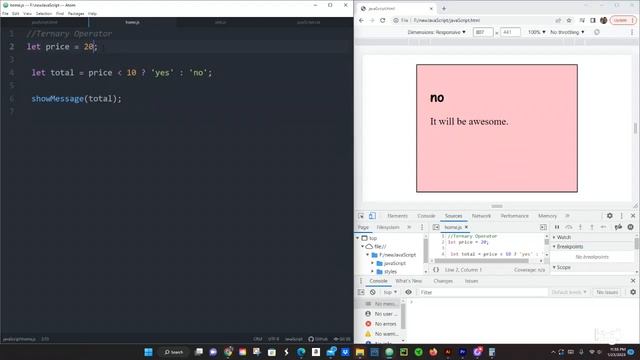
Task: Deactivate breakpoints toggle
Action: [x=618, y=227]
